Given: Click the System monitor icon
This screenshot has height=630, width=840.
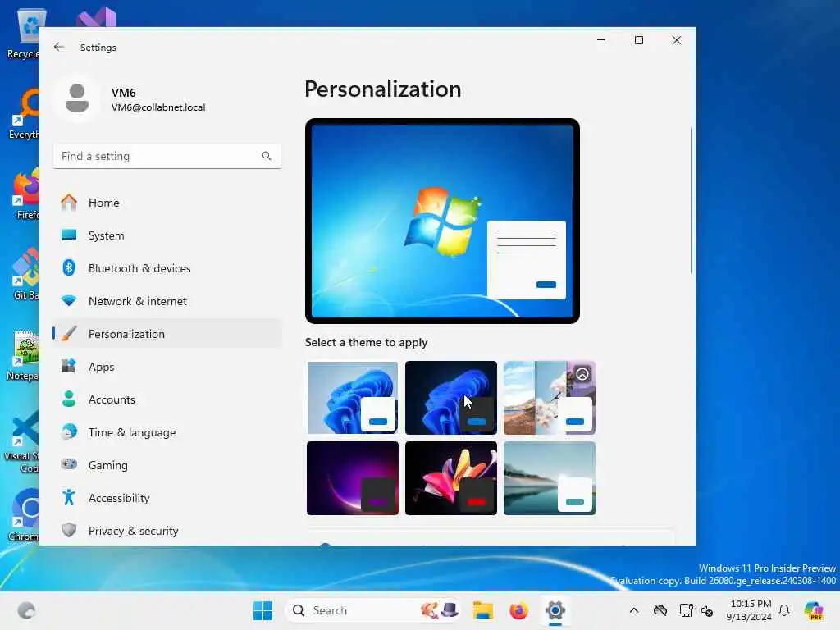Looking at the screenshot, I should point(69,235).
